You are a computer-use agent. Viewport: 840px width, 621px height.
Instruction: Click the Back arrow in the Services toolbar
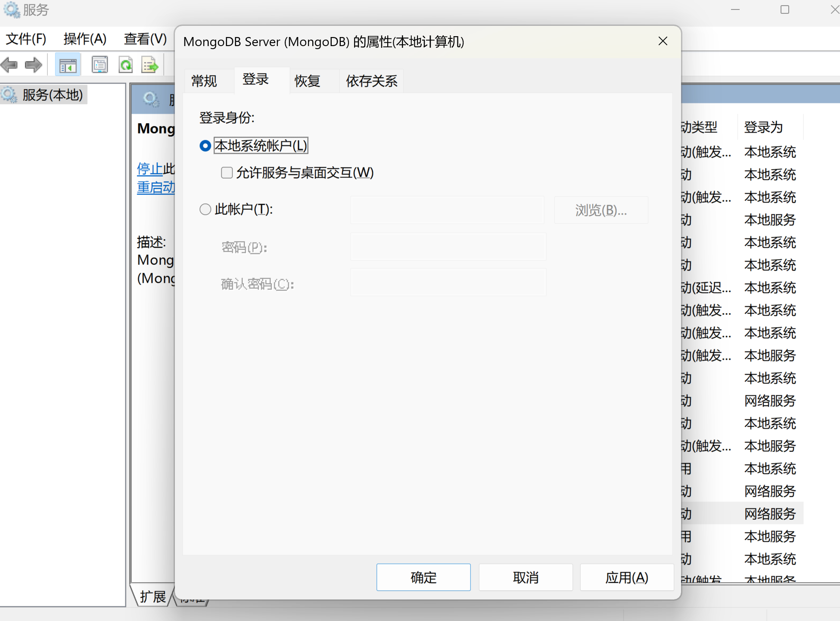[9, 65]
